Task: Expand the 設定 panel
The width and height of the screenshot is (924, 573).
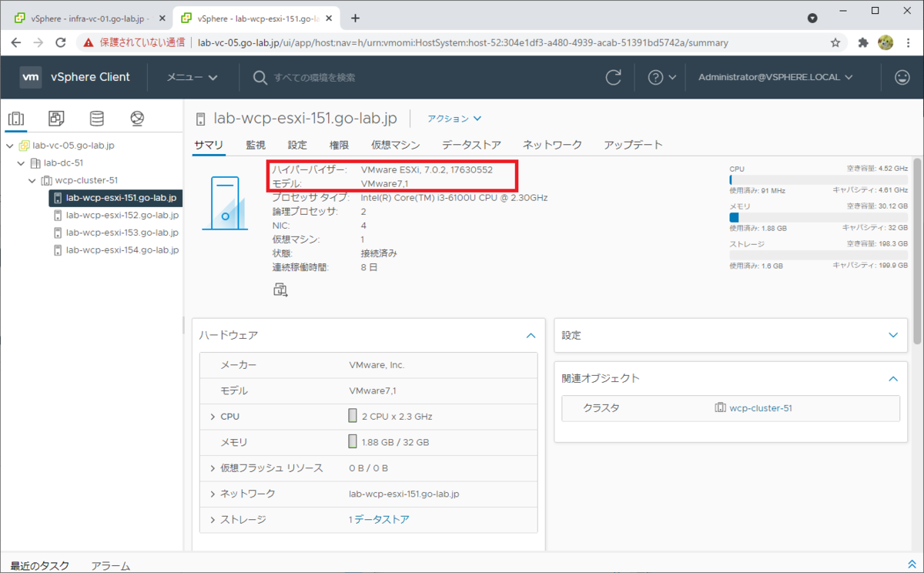Action: click(893, 336)
